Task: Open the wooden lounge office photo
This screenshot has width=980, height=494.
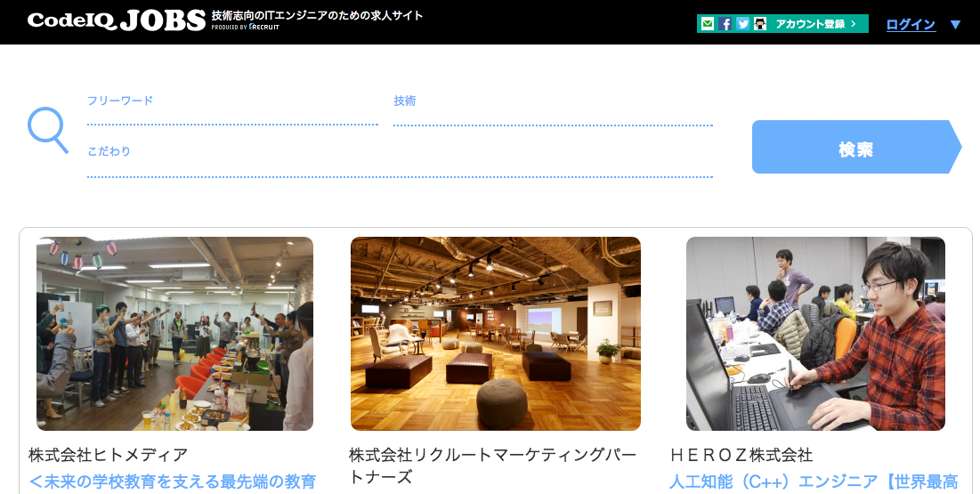Action: coord(496,333)
